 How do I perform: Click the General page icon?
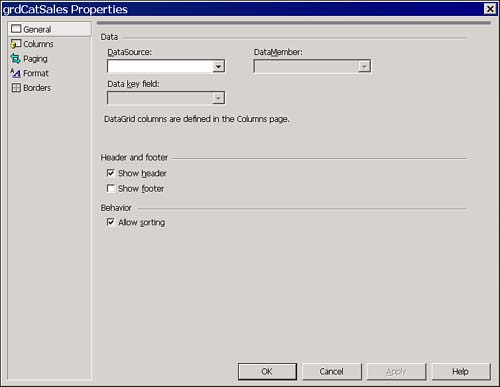point(16,29)
